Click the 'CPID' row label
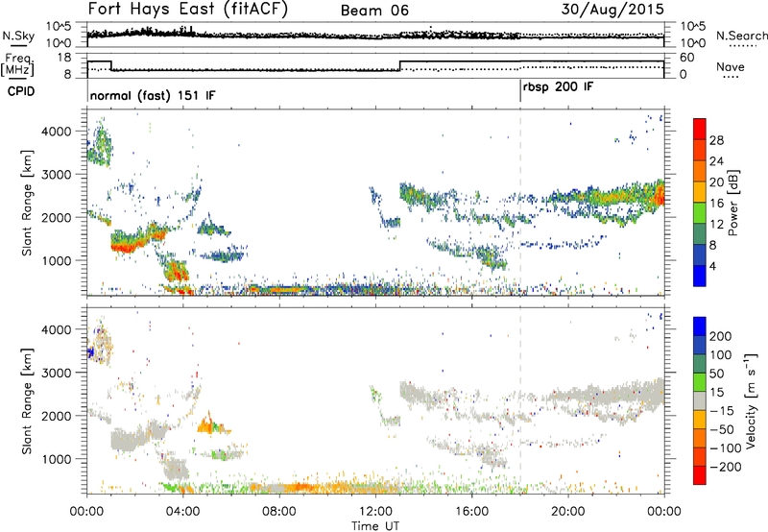The width and height of the screenshot is (768, 532). pos(21,91)
